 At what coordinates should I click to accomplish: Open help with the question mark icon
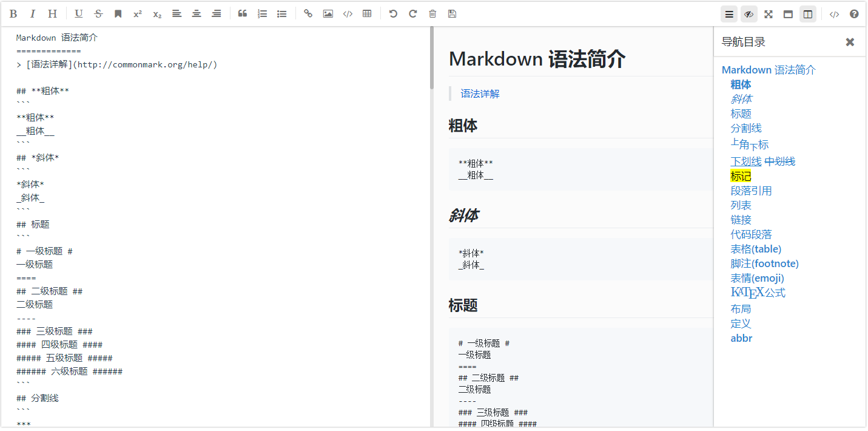click(854, 14)
